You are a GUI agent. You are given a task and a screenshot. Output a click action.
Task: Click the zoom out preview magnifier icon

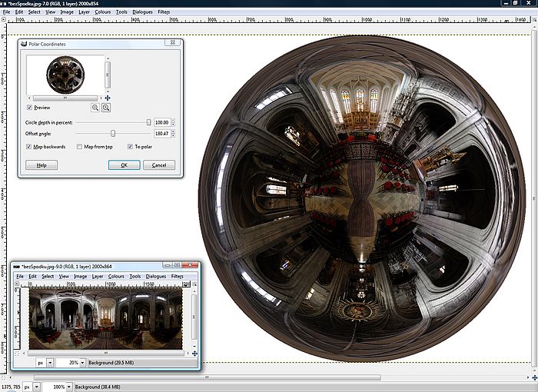95,108
